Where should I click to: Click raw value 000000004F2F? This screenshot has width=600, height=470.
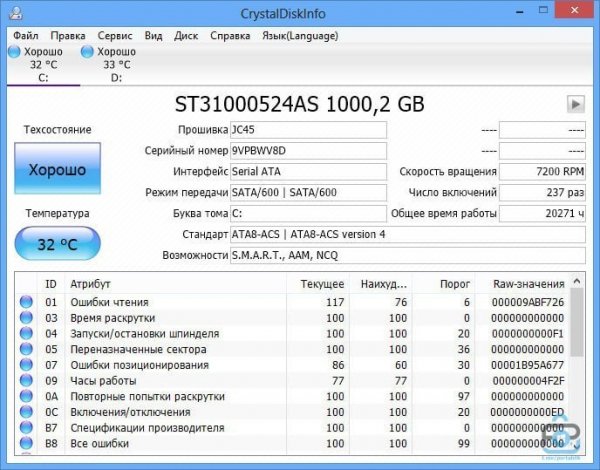click(528, 380)
